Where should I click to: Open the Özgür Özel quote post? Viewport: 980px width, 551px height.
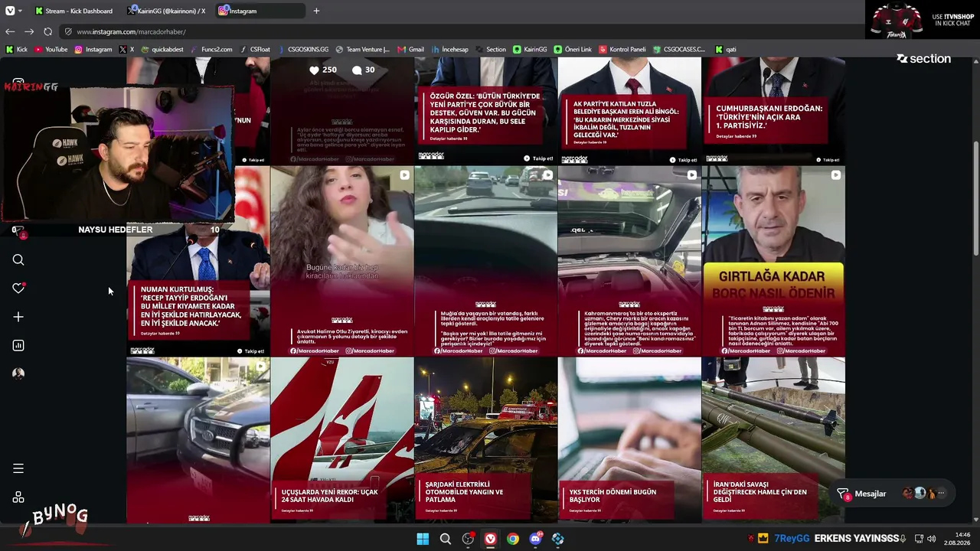pos(485,111)
